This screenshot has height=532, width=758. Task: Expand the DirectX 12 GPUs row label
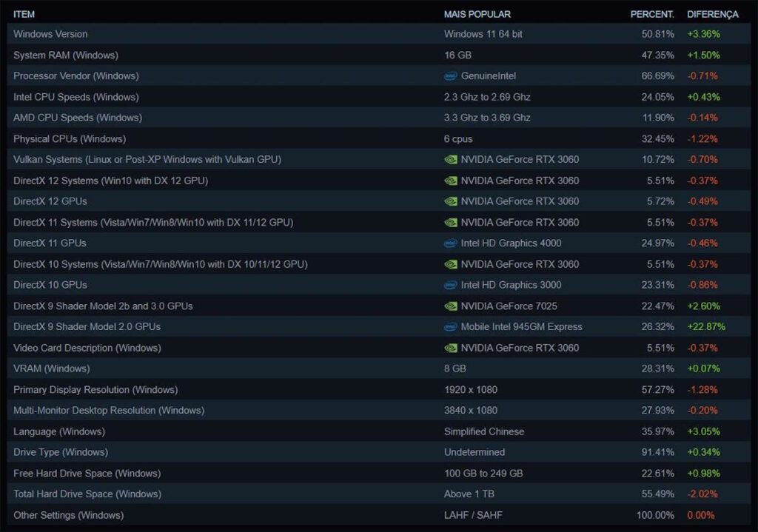[x=50, y=201]
